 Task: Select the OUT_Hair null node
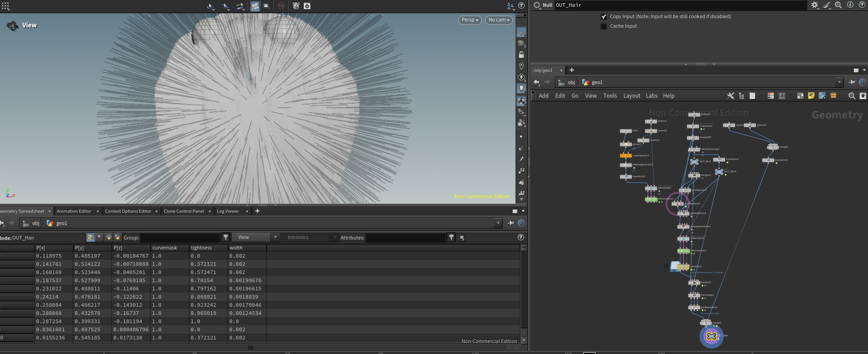coord(712,336)
